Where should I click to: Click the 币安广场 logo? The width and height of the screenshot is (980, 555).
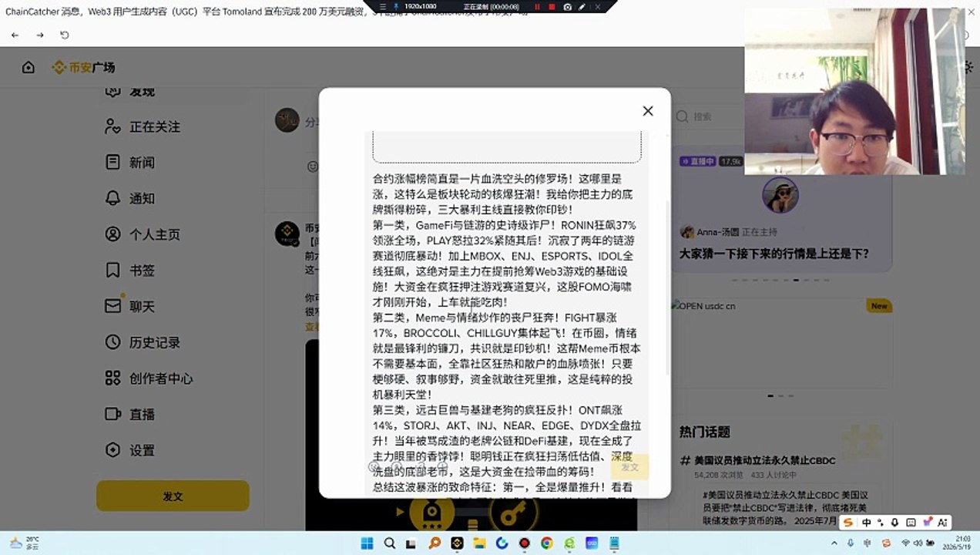pyautogui.click(x=83, y=68)
